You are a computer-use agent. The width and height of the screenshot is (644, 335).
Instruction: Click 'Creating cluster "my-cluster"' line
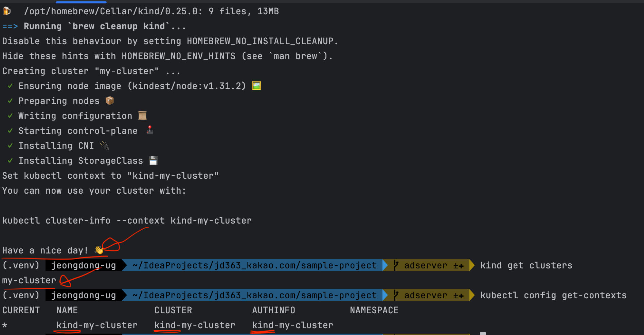tap(91, 71)
